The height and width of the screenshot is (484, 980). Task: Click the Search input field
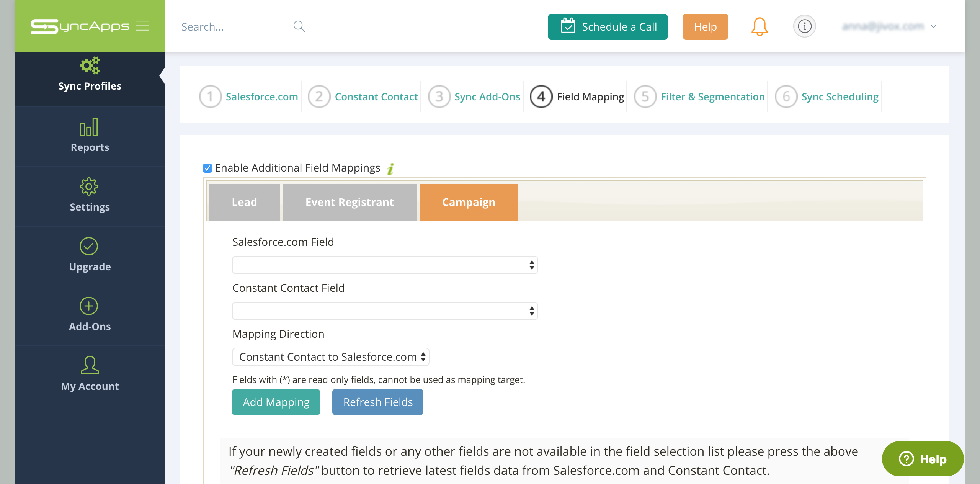[234, 27]
